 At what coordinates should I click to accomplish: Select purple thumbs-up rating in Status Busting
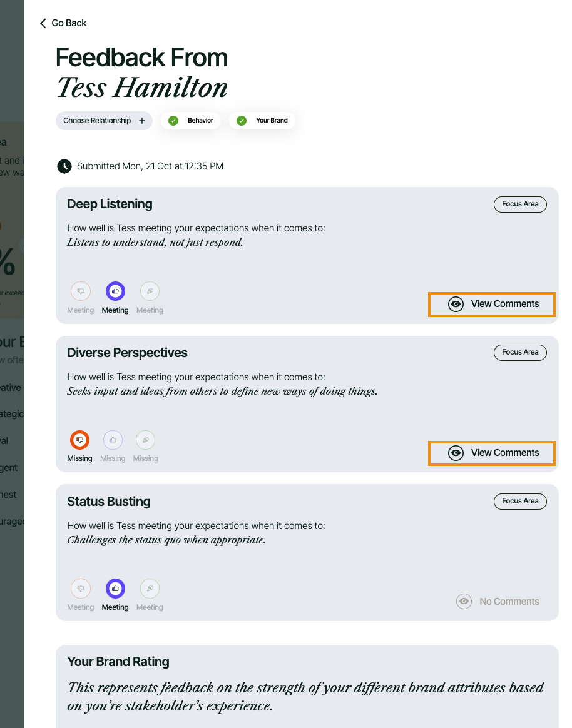(115, 589)
